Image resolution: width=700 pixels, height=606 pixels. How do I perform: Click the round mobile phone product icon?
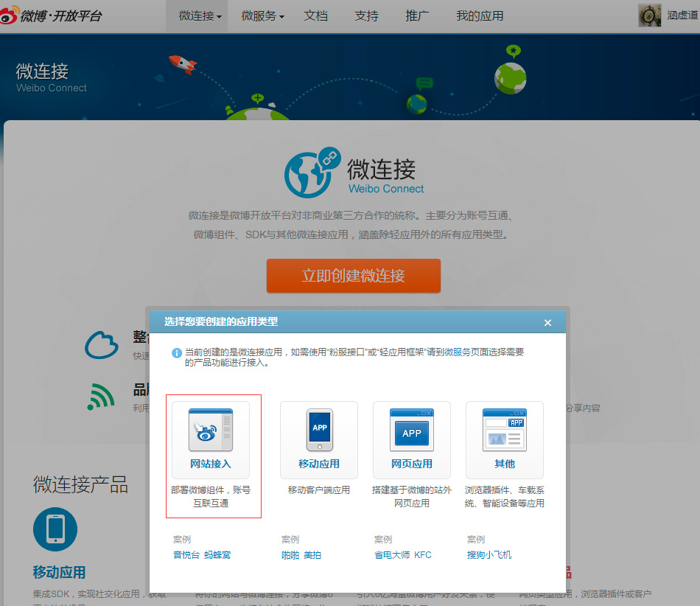(x=55, y=529)
